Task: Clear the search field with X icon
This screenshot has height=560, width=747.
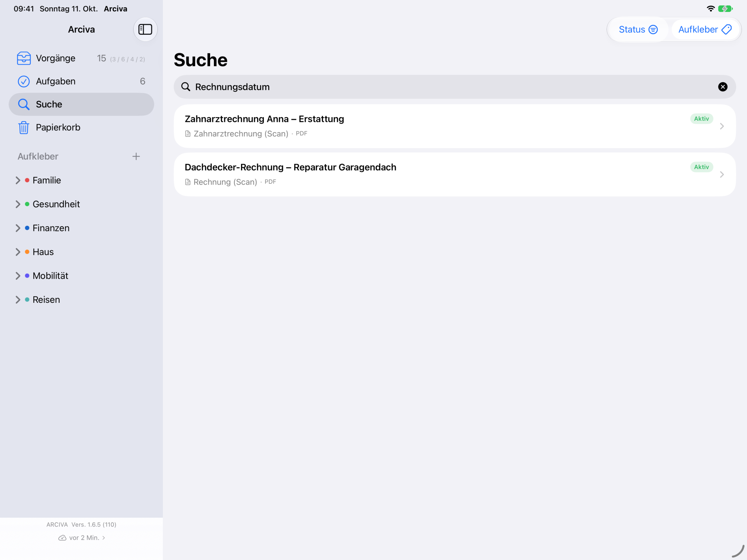Action: [x=723, y=87]
